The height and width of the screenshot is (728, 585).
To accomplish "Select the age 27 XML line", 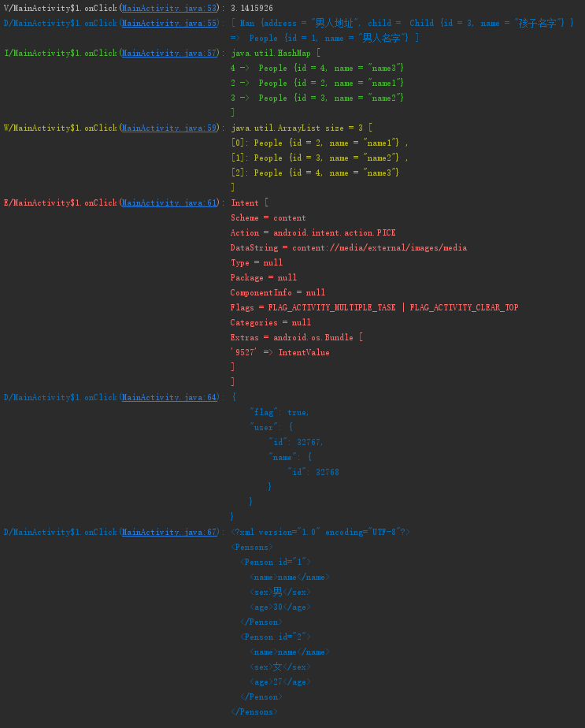I will [280, 682].
